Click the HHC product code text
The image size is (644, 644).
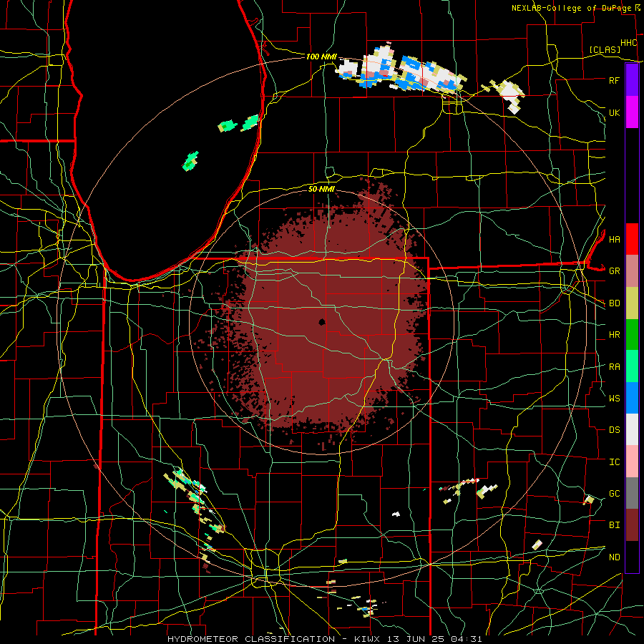click(x=629, y=43)
